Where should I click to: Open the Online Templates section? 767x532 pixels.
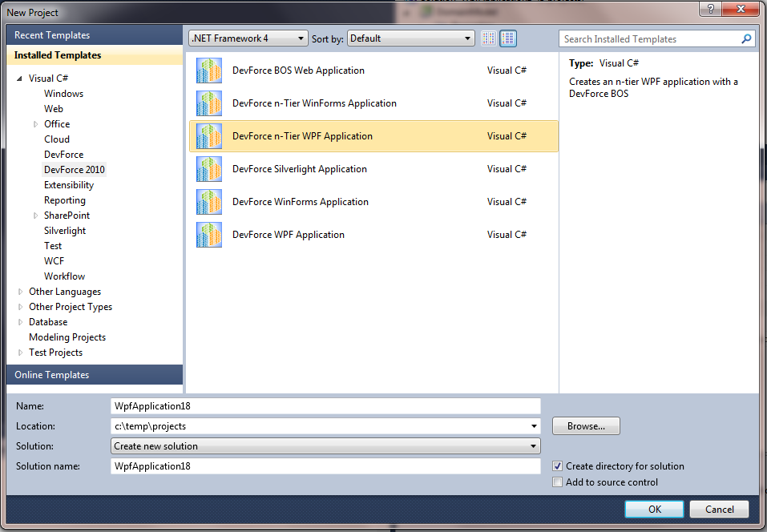tap(95, 374)
